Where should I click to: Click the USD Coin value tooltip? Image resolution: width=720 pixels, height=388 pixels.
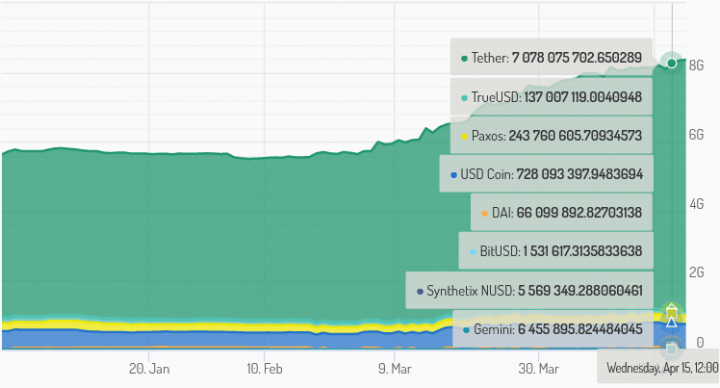(x=546, y=174)
